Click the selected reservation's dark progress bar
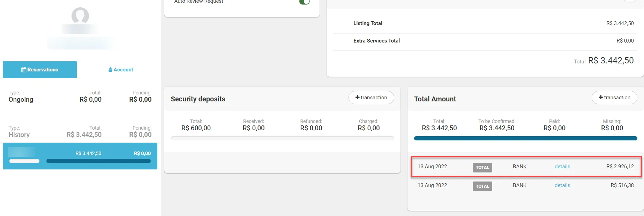 (x=98, y=161)
